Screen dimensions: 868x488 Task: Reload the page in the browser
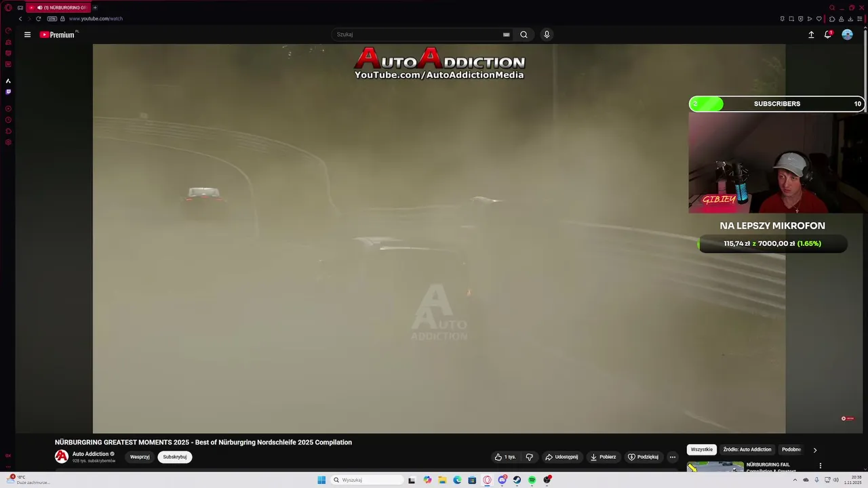tap(38, 19)
